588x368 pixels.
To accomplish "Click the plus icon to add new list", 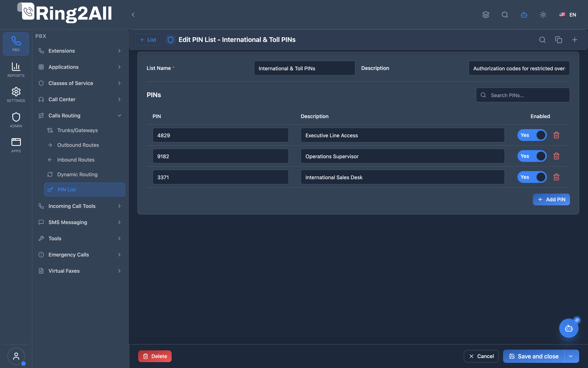I will pyautogui.click(x=575, y=40).
